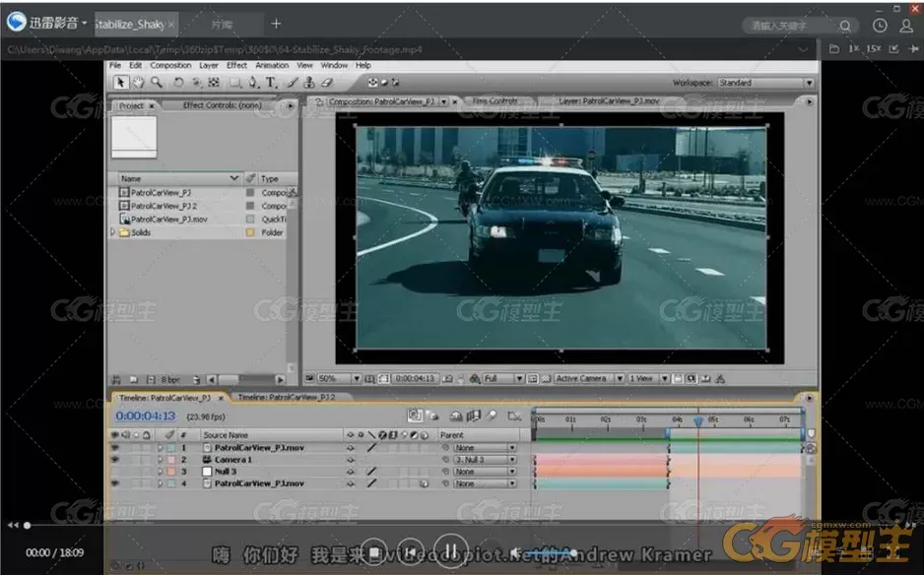Set playback speed to 1x

pos(854,49)
